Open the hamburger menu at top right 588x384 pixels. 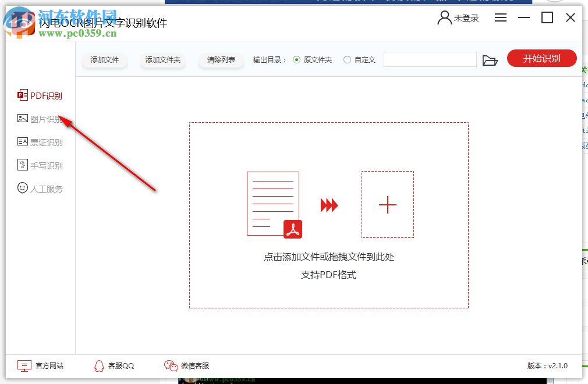pyautogui.click(x=500, y=17)
